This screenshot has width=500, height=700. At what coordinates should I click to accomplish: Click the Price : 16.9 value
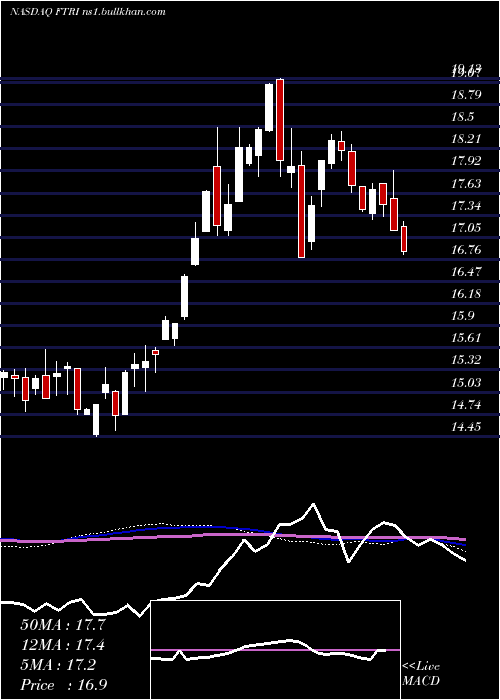(64, 685)
